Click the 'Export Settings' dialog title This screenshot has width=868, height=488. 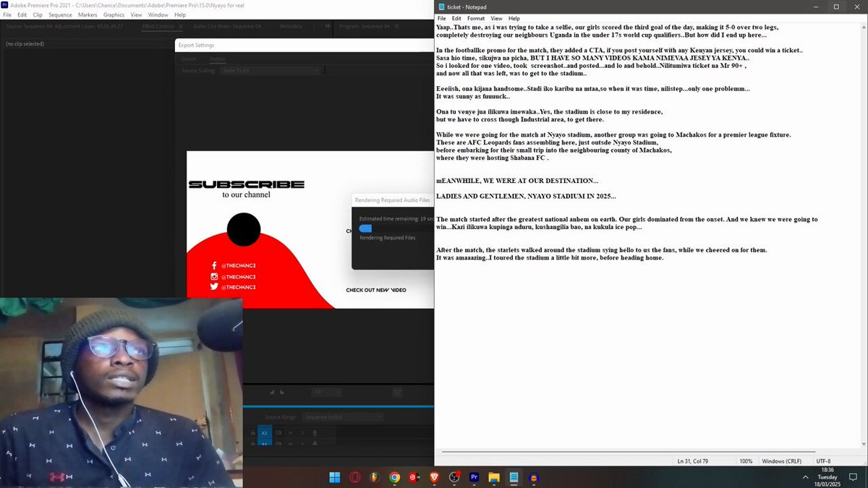[x=196, y=45]
